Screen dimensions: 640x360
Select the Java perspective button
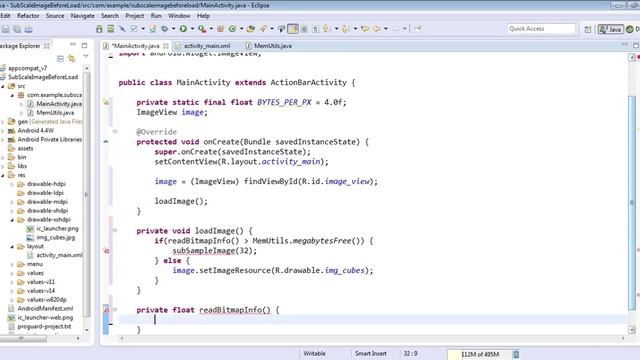point(611,29)
